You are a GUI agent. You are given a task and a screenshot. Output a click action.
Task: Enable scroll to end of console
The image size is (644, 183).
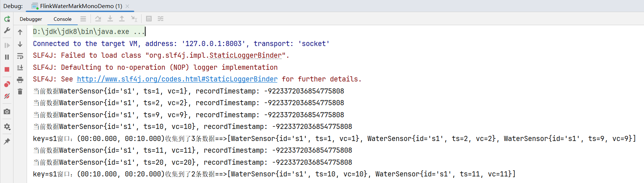pos(20,68)
